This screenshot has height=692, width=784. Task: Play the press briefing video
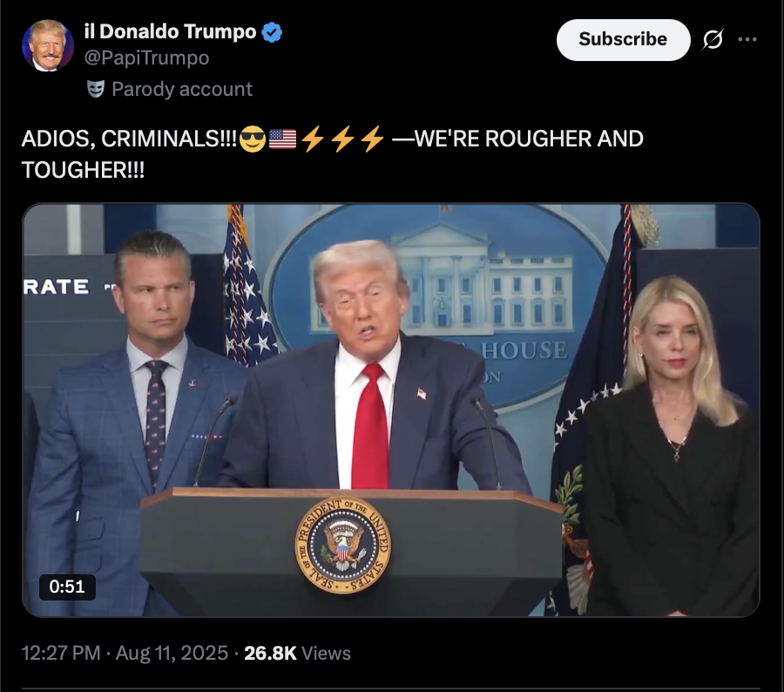(x=391, y=410)
